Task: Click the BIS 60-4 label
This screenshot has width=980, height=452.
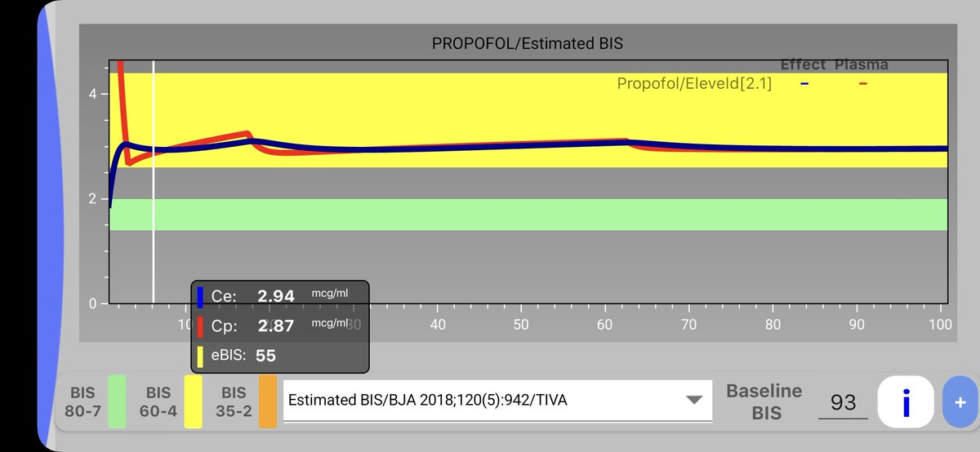Action: coord(157,401)
